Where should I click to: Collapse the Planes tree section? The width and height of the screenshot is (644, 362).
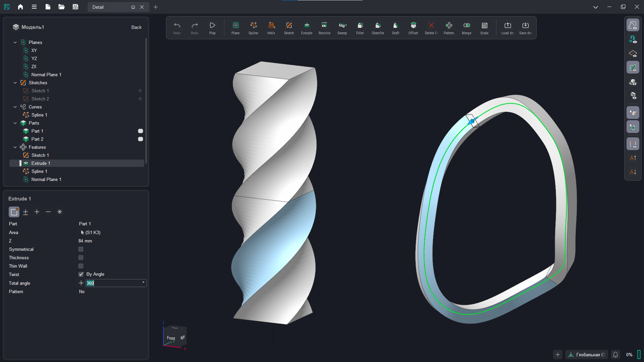click(15, 42)
